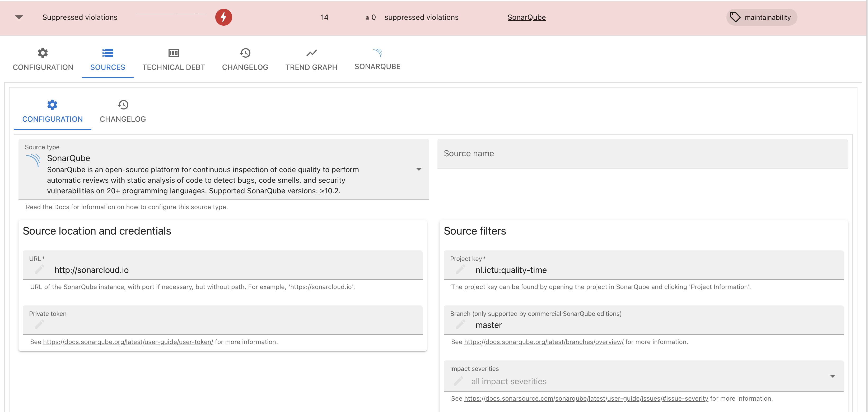The image size is (868, 412).
Task: Click the red target-not-met status icon
Action: click(x=223, y=17)
